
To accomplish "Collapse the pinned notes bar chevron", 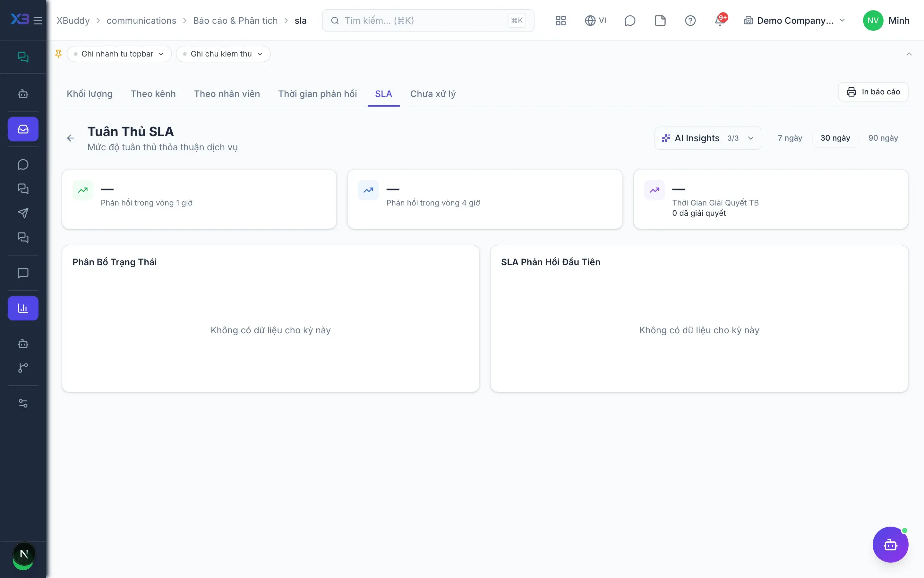I will click(x=909, y=54).
